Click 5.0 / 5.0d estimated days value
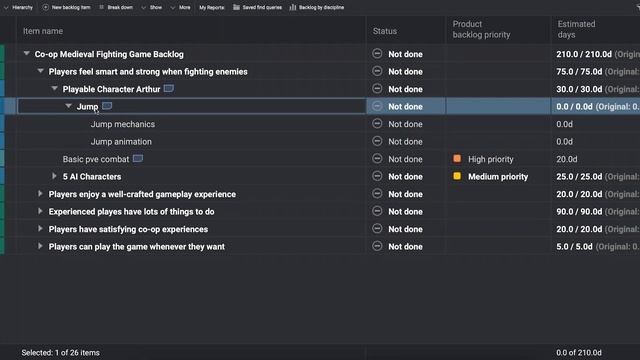Viewport: 640px width, 360px height. click(x=574, y=247)
